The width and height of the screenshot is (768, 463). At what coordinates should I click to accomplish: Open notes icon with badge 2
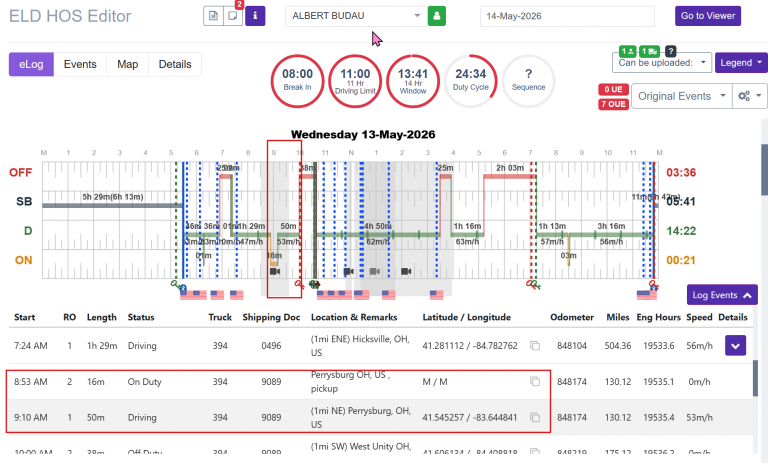point(233,16)
